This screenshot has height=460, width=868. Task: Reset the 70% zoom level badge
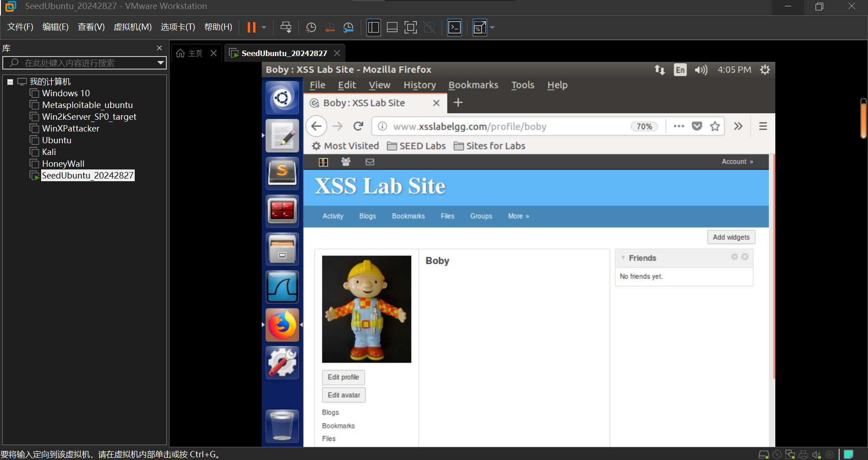pos(644,127)
